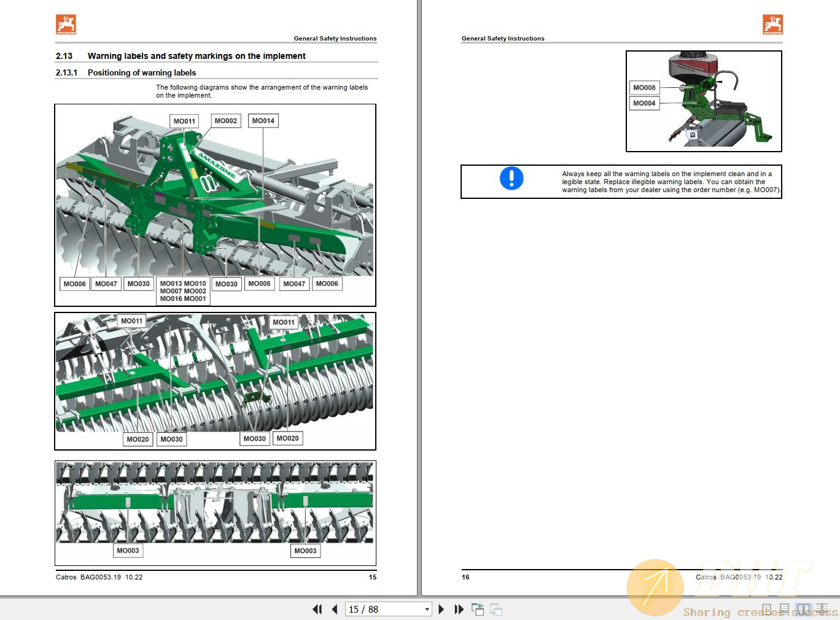Select two-page continuous facing view
Viewport: 840px width, 620px height.
(x=822, y=609)
